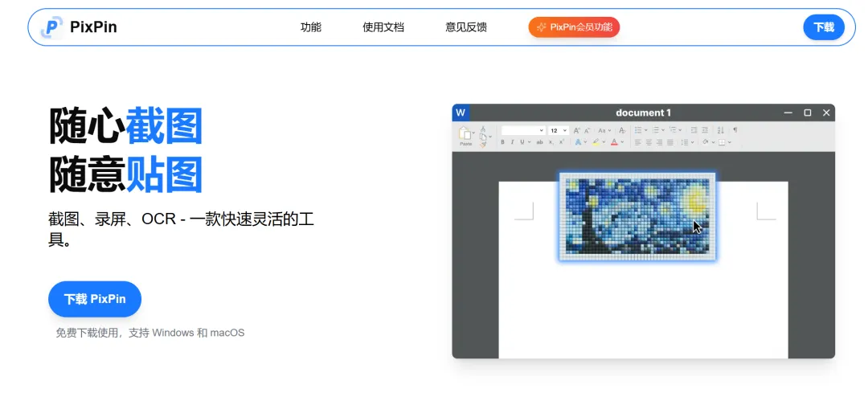Expand the shading options arrow next to paint bucket
This screenshot has height=397, width=868.
tap(713, 142)
